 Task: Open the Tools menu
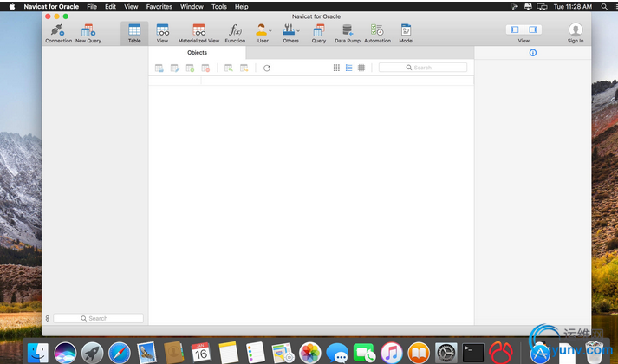(x=219, y=6)
